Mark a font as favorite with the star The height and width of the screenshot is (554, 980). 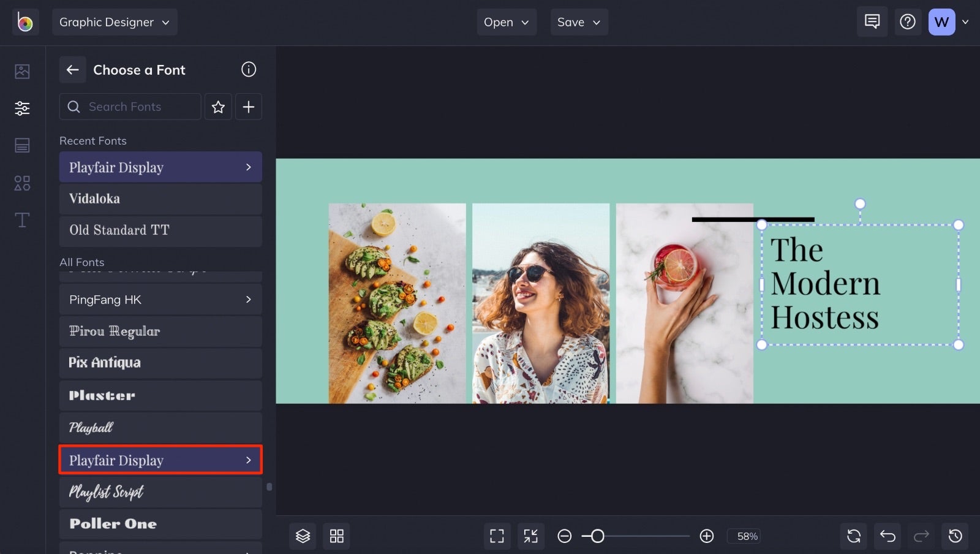point(218,107)
